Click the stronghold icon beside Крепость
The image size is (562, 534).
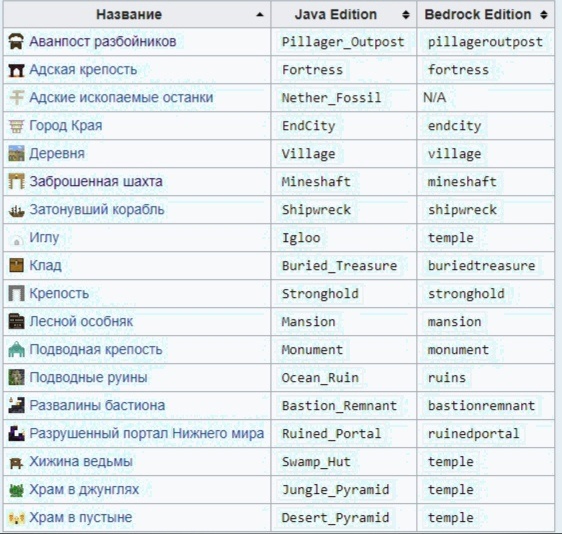click(x=16, y=294)
